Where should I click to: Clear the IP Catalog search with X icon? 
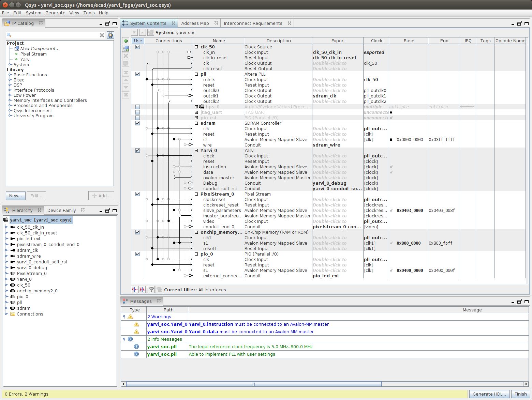coord(102,35)
